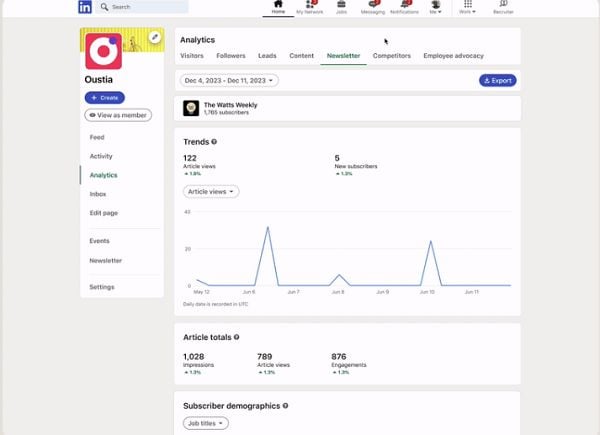Screen dimensions: 600x435
Task: Click the 1,028 Impressions value
Action: [194, 357]
